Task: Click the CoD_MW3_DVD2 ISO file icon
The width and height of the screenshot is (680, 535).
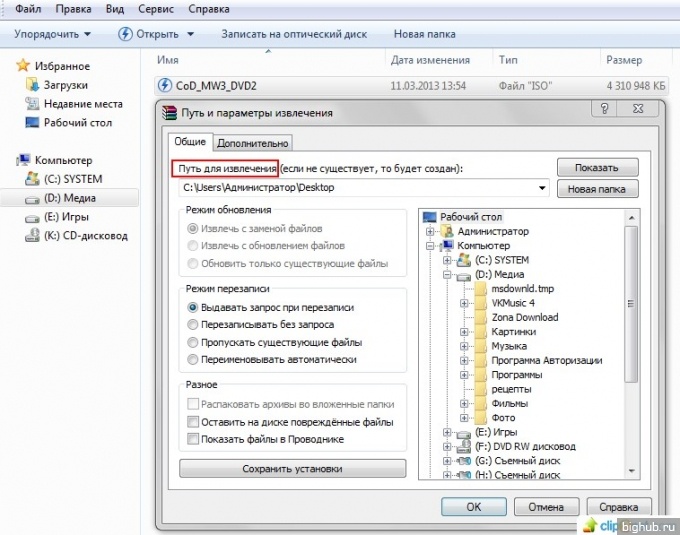Action: [165, 86]
